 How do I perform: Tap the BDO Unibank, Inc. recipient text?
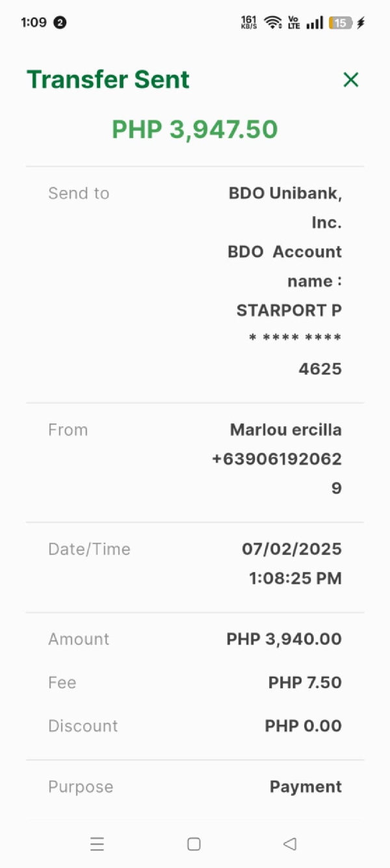click(285, 208)
